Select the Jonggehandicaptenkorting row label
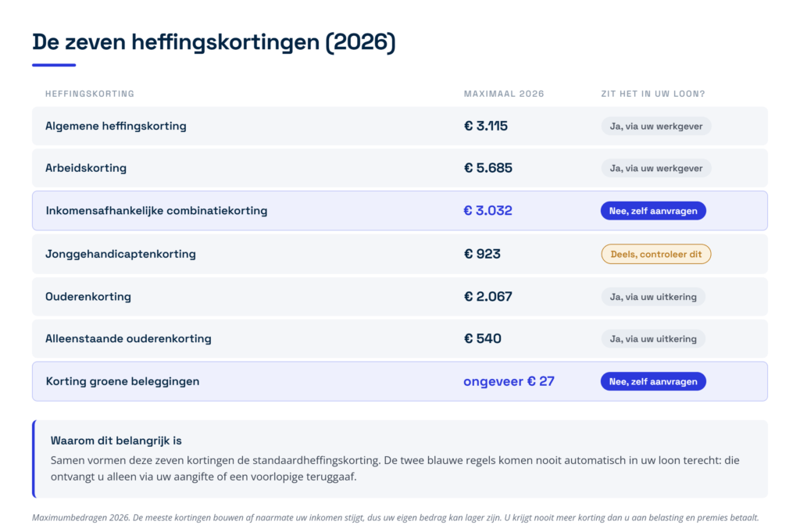The image size is (800, 532). tap(120, 254)
